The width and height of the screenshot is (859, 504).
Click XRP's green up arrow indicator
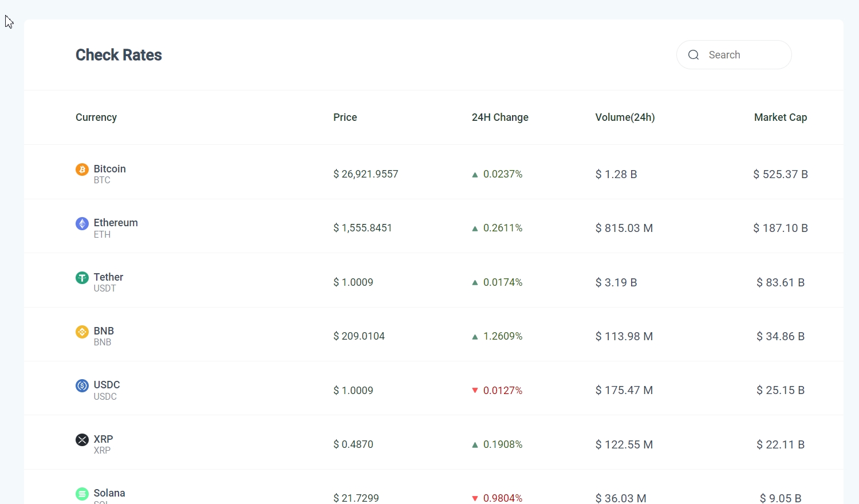475,445
